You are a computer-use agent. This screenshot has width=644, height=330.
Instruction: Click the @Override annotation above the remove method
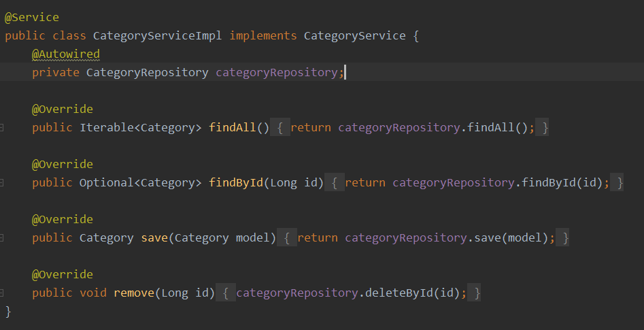click(x=62, y=275)
